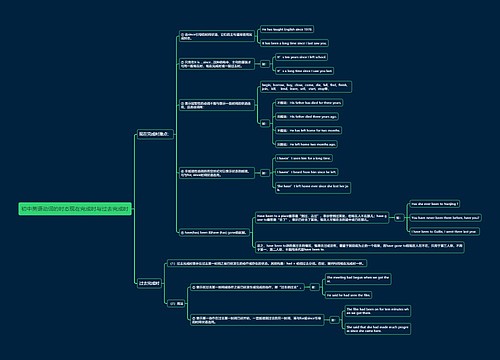
Task: Click 'His father has died for three years' node
Action: tap(309, 103)
